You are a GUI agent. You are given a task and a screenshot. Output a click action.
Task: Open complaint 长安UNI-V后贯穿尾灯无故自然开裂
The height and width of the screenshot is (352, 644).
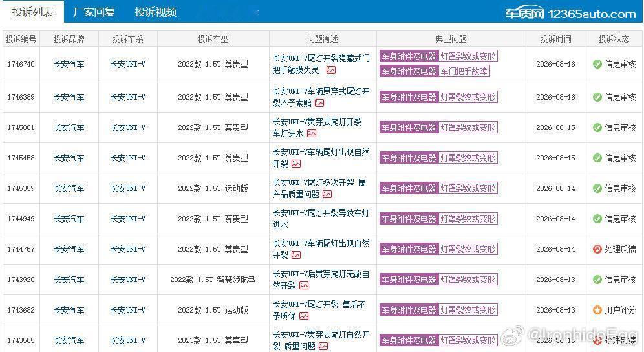(321, 280)
